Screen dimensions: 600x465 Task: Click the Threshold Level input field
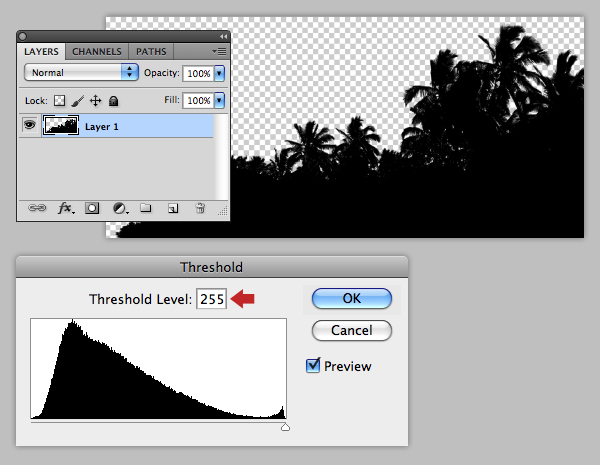point(212,299)
